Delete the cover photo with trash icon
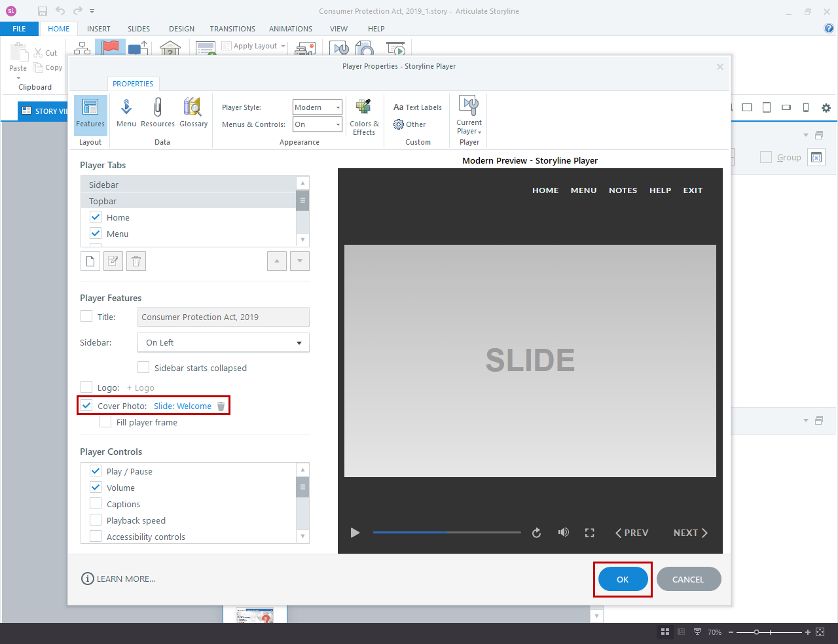838x644 pixels. [x=221, y=406]
